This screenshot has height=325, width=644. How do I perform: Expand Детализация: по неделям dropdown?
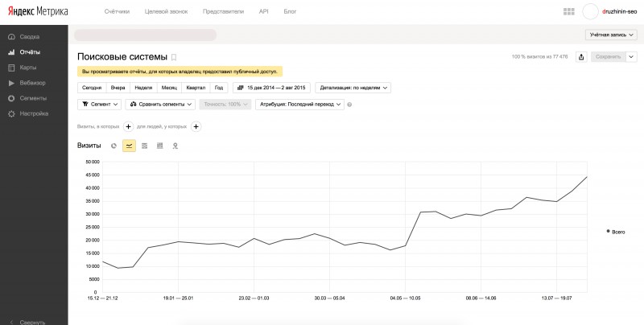click(353, 88)
